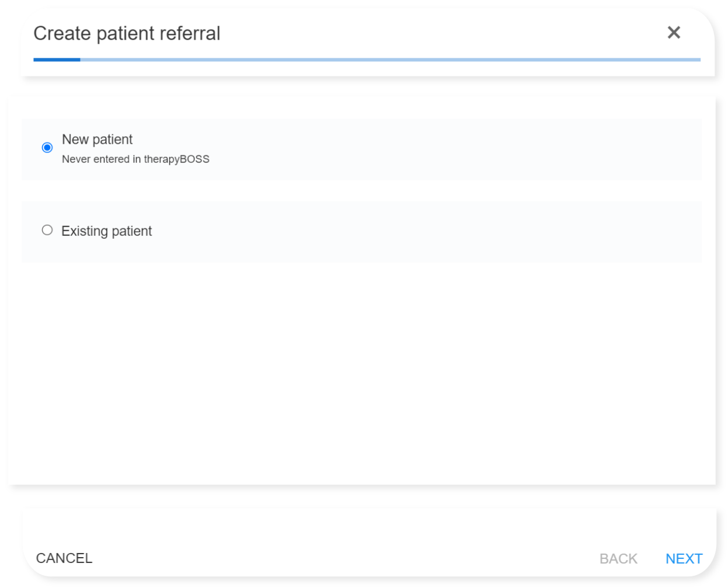Close the Create patient referral dialog
This screenshot has width=728, height=588.
coord(674,33)
